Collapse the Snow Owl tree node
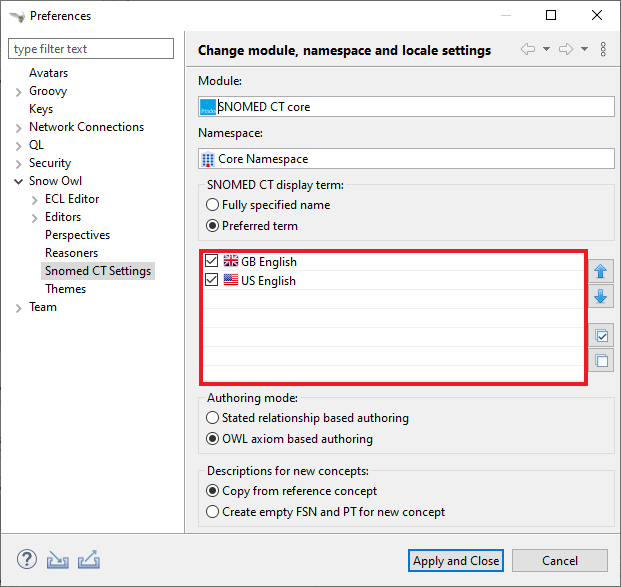The height and width of the screenshot is (587, 621). [18, 181]
